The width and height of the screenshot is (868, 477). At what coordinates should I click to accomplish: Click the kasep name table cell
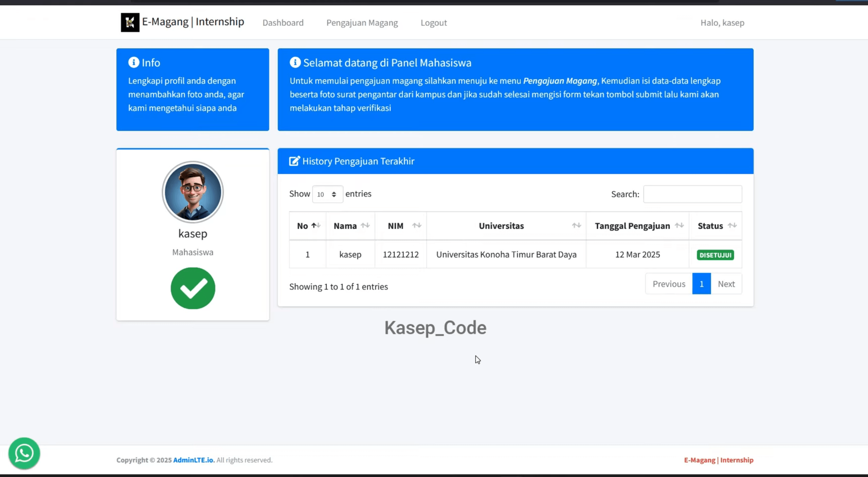pyautogui.click(x=350, y=254)
